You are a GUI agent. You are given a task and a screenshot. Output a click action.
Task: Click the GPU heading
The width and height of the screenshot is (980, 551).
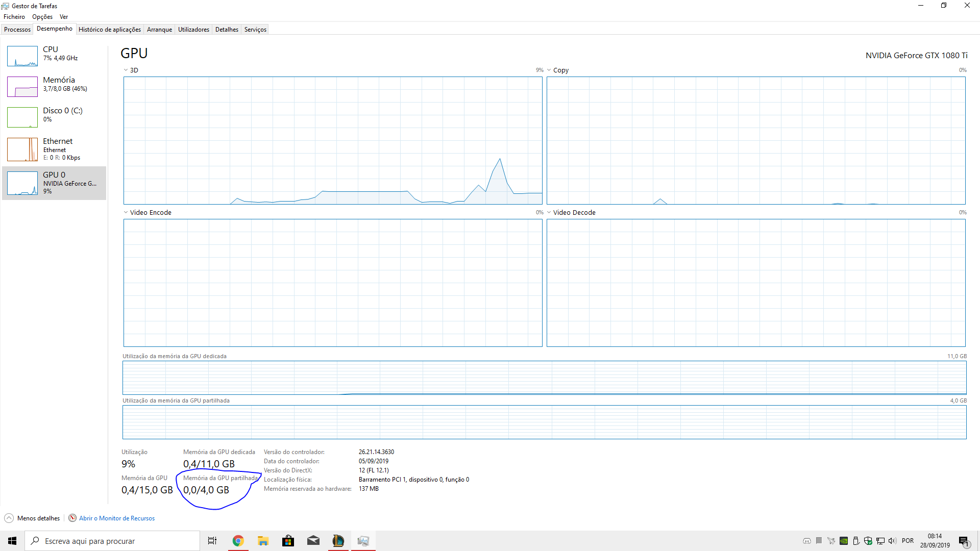click(x=134, y=54)
